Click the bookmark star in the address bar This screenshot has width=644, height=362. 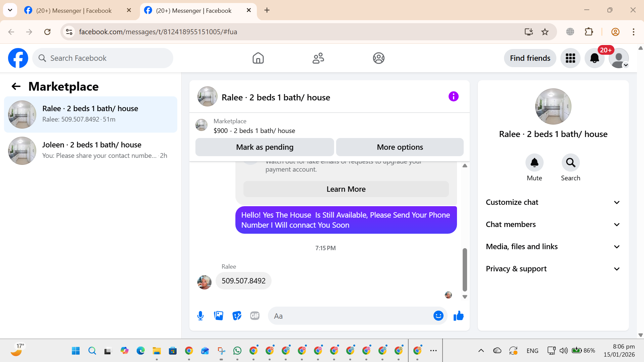click(x=545, y=32)
